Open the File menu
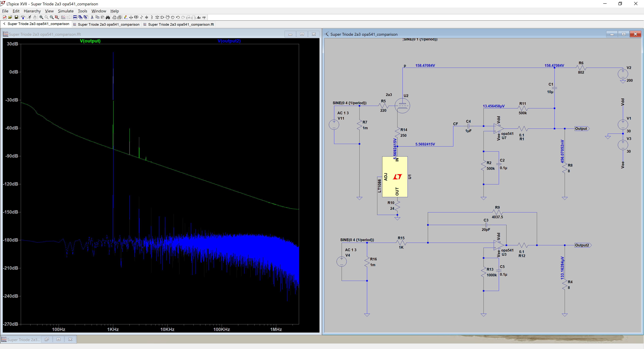The height and width of the screenshot is (349, 644). [x=5, y=11]
